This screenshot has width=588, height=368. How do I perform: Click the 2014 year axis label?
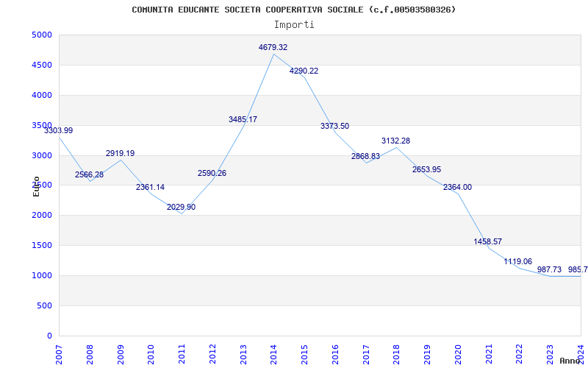pos(273,354)
